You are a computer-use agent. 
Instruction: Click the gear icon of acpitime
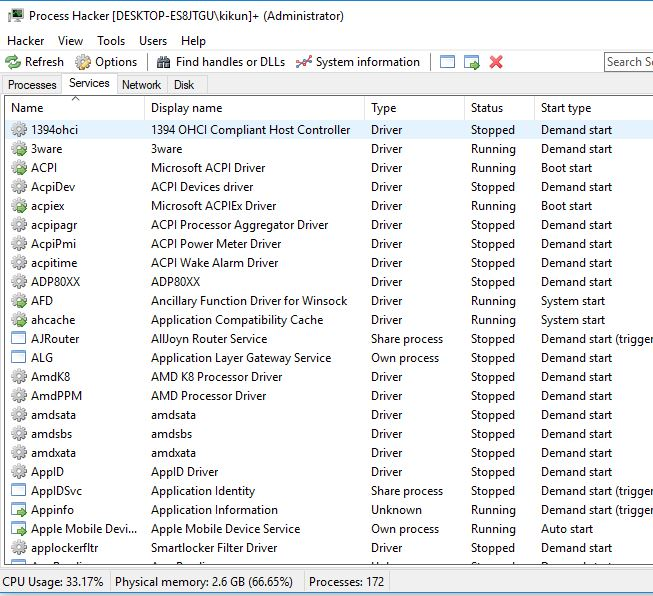19,263
